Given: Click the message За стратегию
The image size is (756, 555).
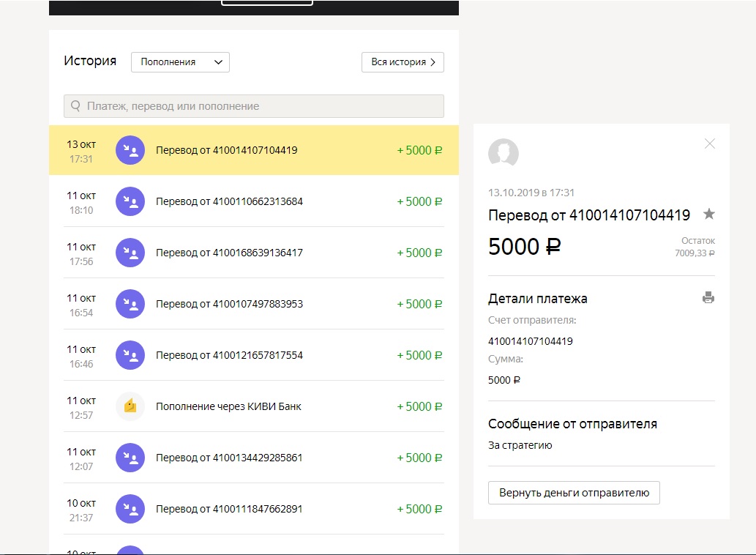Looking at the screenshot, I should pyautogui.click(x=520, y=445).
